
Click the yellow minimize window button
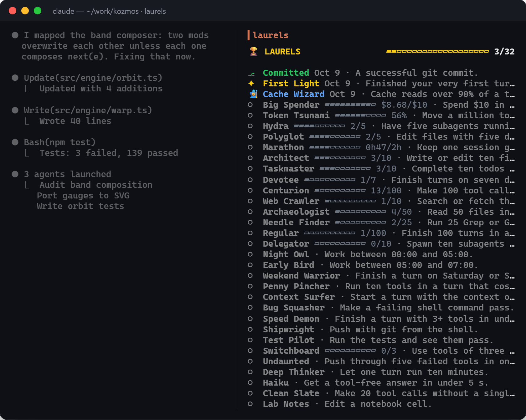point(25,11)
